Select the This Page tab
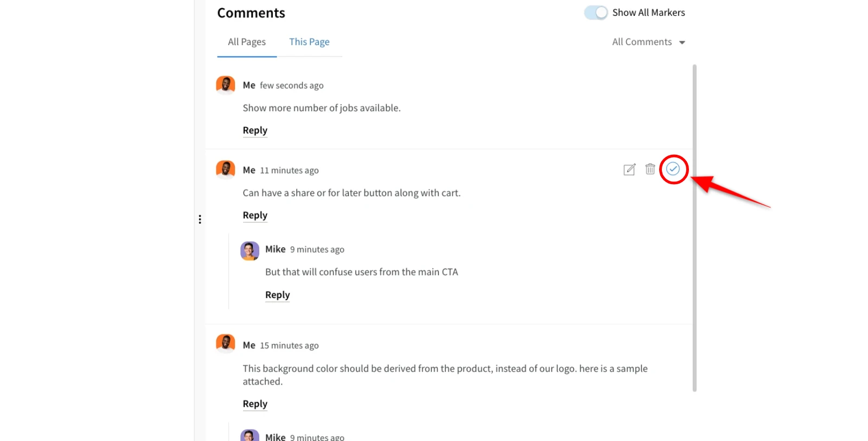The image size is (868, 441). tap(309, 42)
